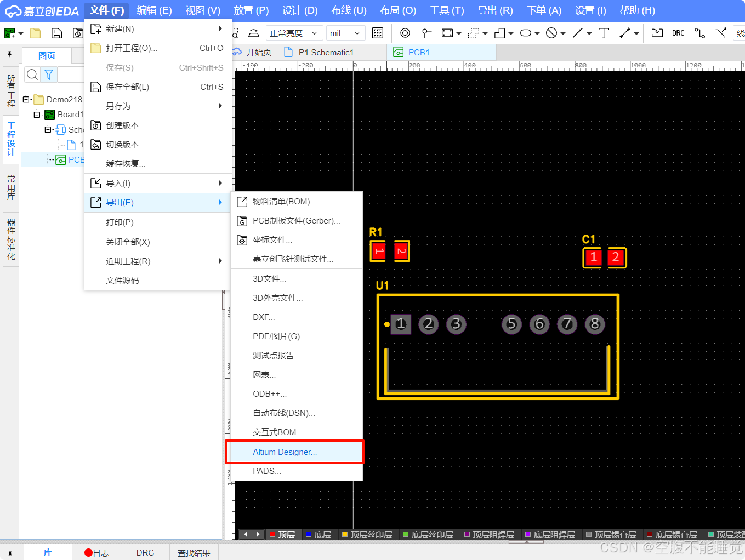Expand the 另存为 submenu
Viewport: 745px width, 560px height.
pyautogui.click(x=158, y=106)
